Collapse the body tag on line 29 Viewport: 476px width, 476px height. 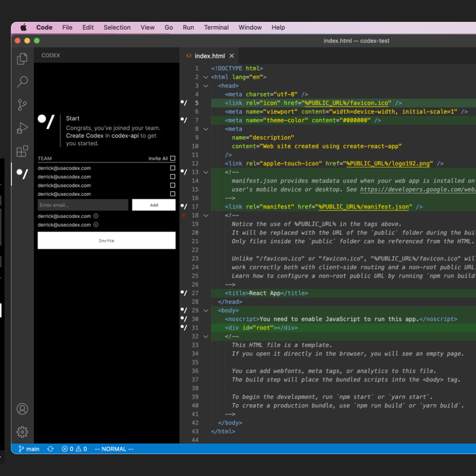point(206,311)
